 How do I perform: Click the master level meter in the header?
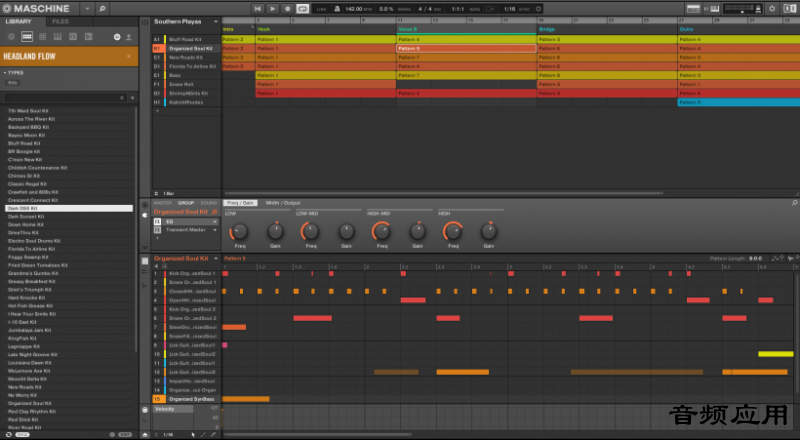point(742,9)
